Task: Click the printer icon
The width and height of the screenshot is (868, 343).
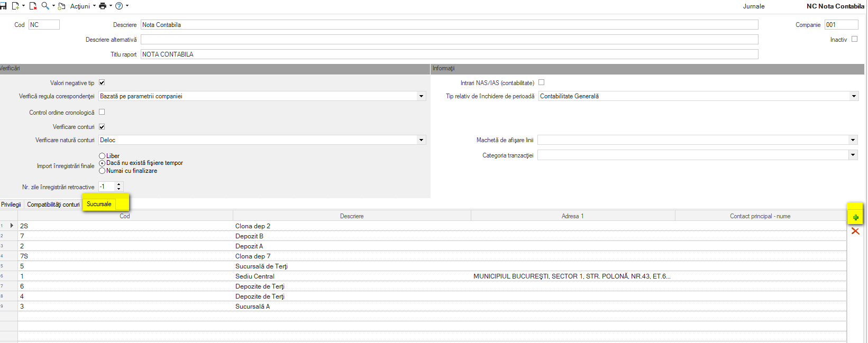Action: [x=103, y=6]
